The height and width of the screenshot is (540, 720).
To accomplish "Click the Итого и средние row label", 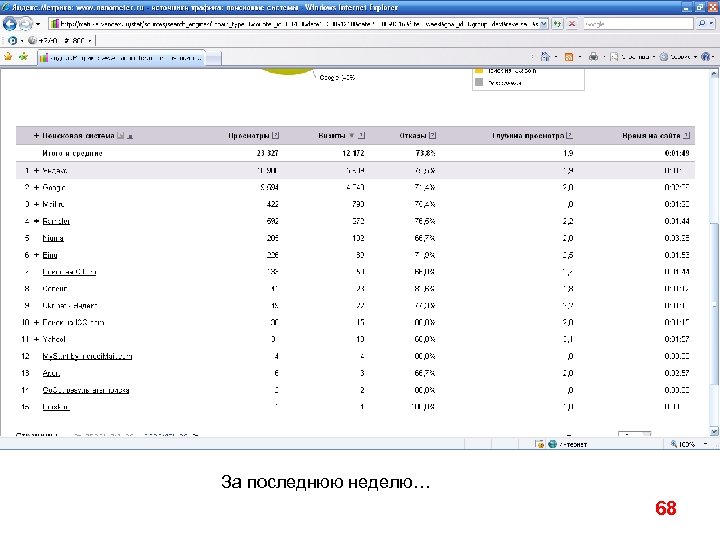I will (x=72, y=153).
